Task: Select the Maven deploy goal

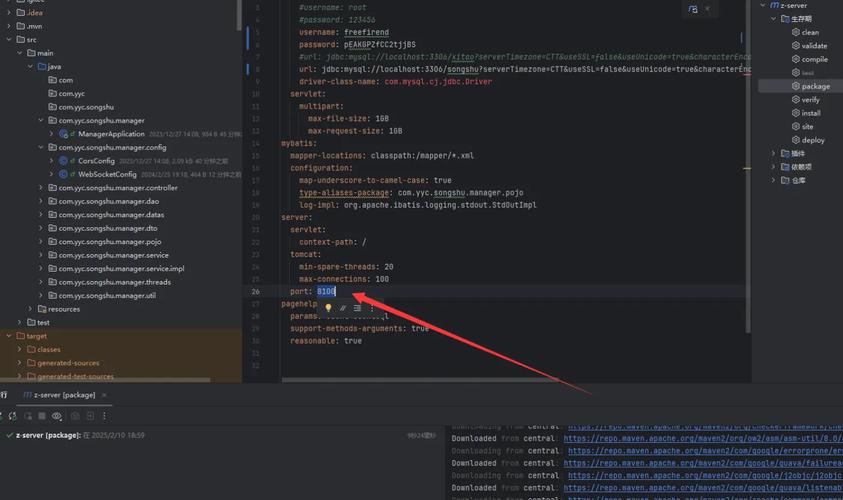Action: pos(812,140)
